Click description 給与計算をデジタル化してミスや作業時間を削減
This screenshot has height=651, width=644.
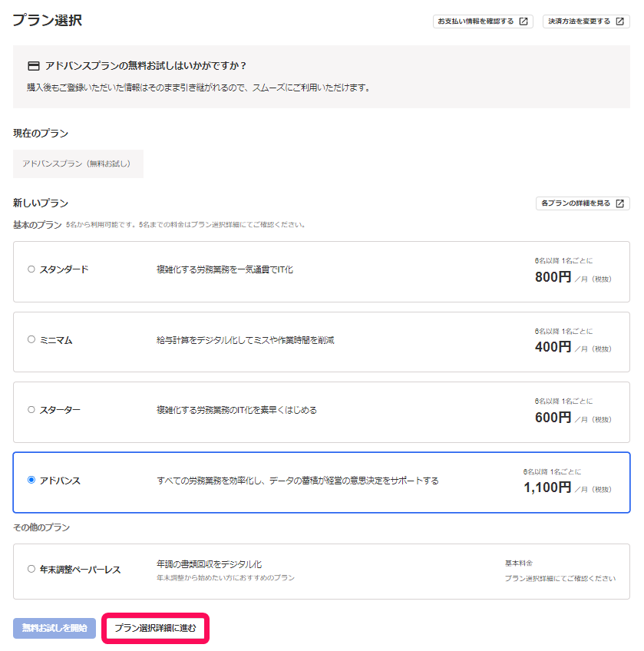tap(246, 340)
